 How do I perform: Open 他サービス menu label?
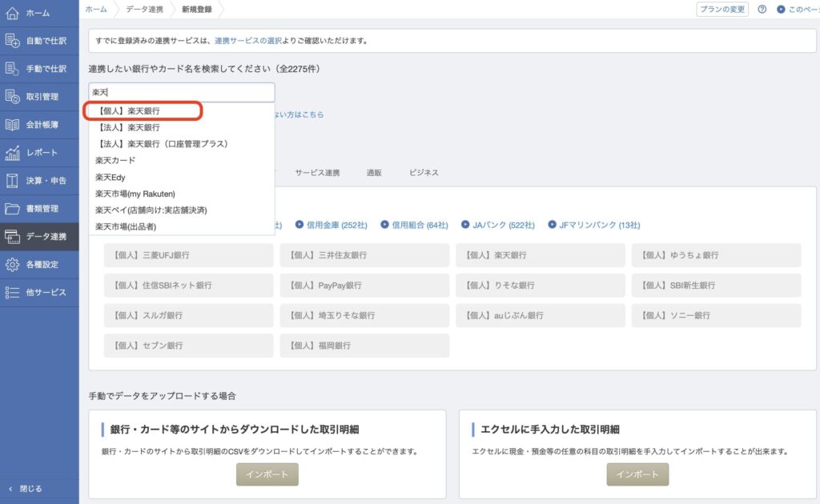(x=46, y=293)
